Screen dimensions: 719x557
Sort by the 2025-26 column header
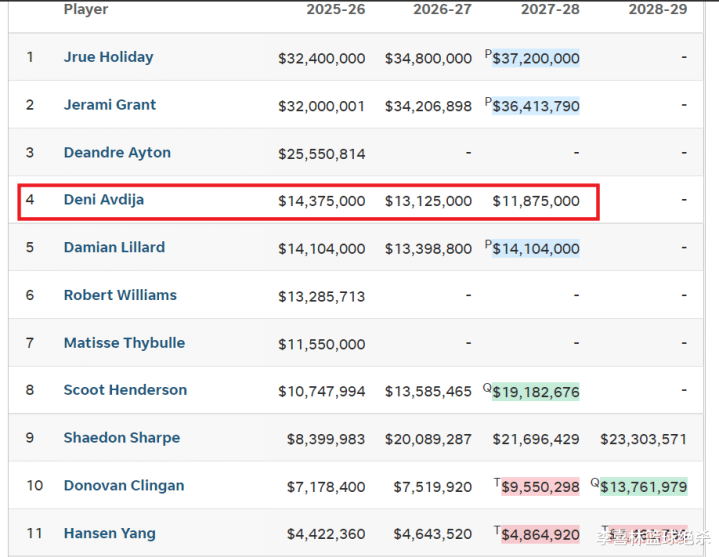pos(336,10)
